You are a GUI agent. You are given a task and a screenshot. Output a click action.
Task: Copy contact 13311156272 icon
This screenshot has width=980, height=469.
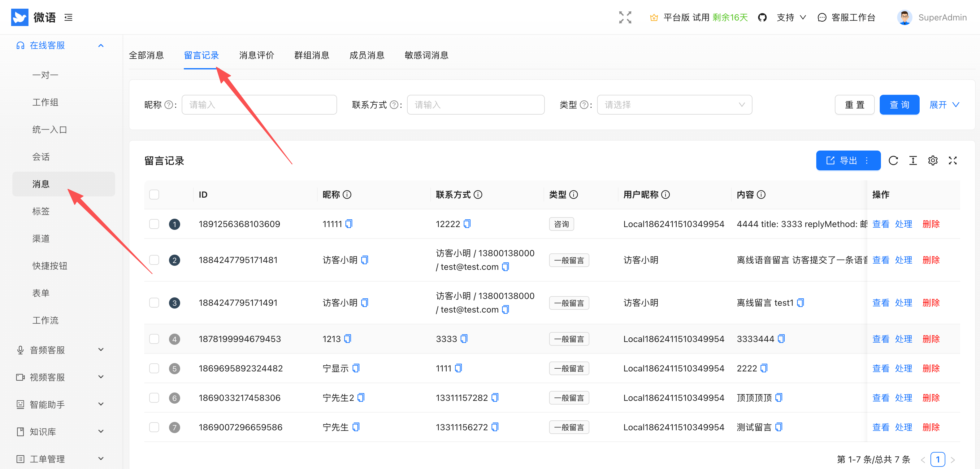click(x=495, y=427)
